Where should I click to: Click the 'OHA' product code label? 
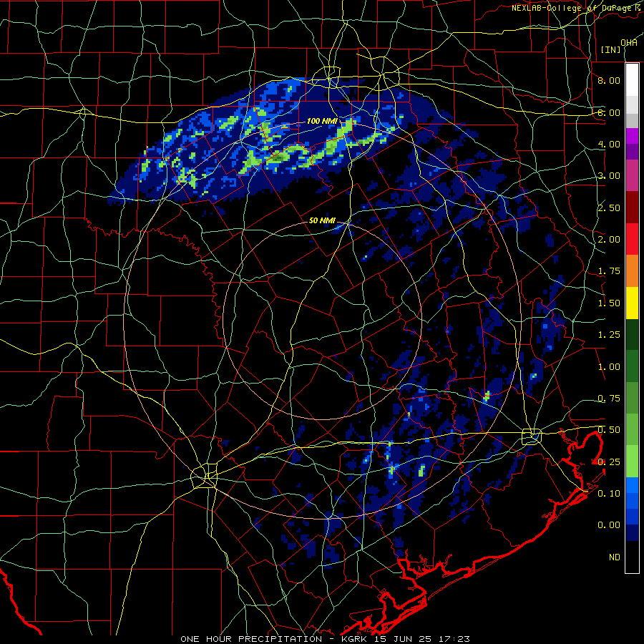pyautogui.click(x=629, y=43)
